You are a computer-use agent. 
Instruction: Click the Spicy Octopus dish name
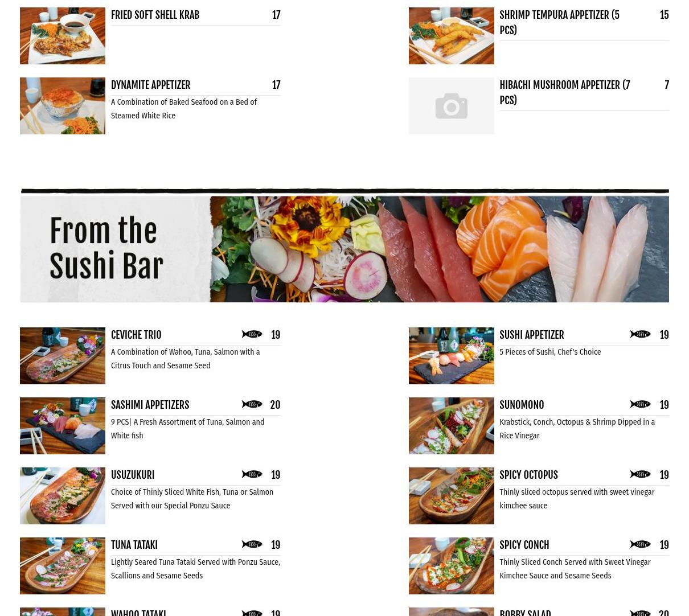(x=528, y=475)
